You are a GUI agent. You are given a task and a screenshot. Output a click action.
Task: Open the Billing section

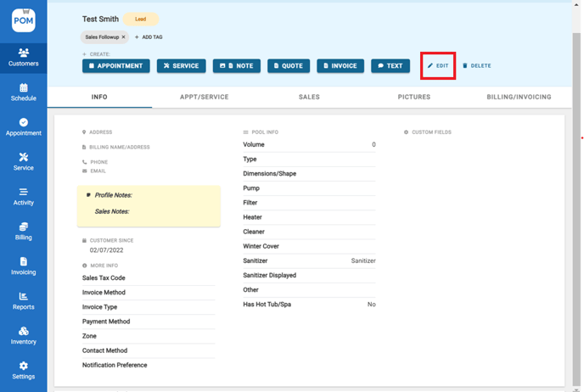point(23,231)
